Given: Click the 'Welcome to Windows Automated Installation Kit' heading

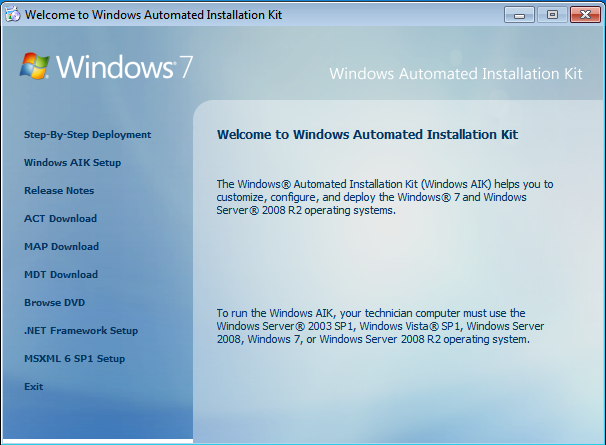Looking at the screenshot, I should tap(367, 135).
